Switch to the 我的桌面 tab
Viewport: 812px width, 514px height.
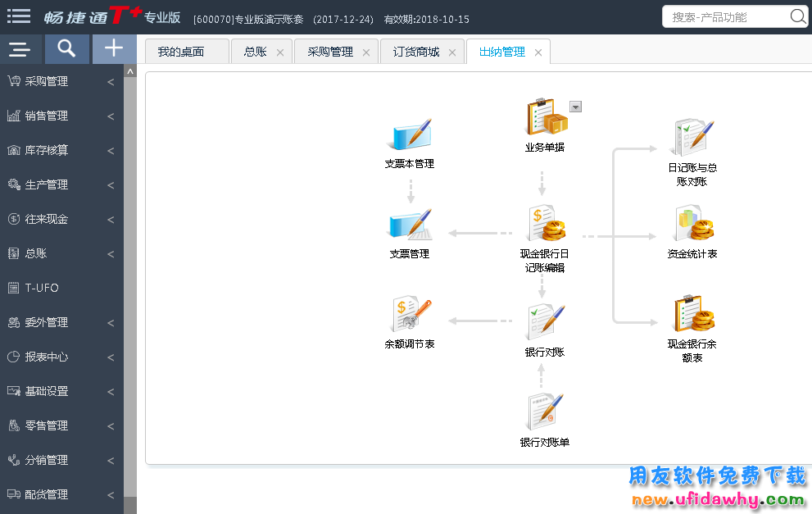[x=181, y=52]
